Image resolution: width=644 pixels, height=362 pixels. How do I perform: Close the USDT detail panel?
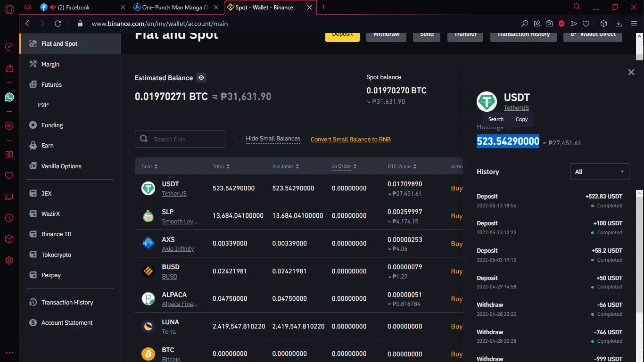pyautogui.click(x=631, y=72)
